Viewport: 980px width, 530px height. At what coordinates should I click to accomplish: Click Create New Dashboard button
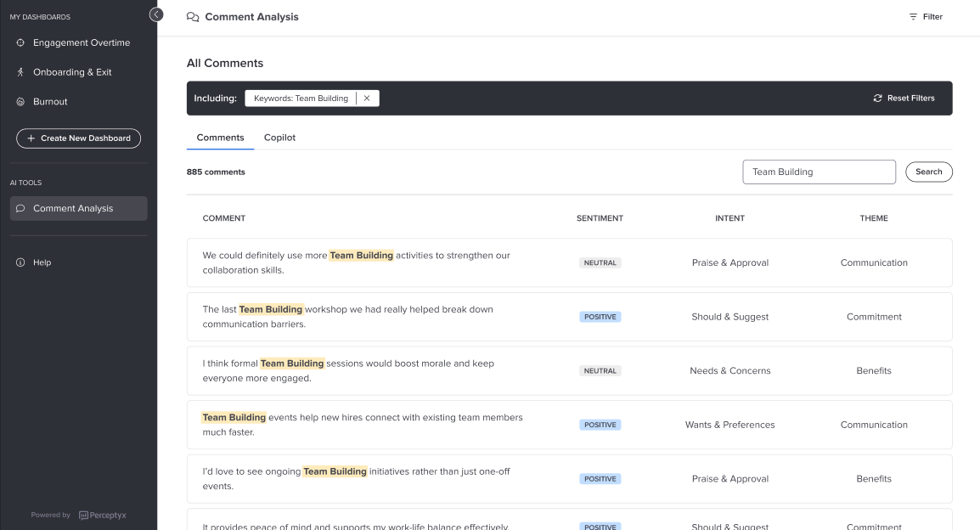(x=79, y=138)
